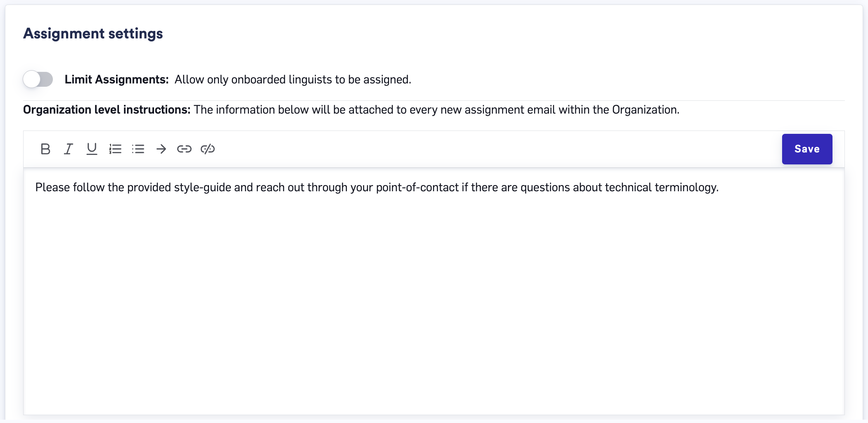
Task: Click "point-of-contact" in the instruction text
Action: 417,188
